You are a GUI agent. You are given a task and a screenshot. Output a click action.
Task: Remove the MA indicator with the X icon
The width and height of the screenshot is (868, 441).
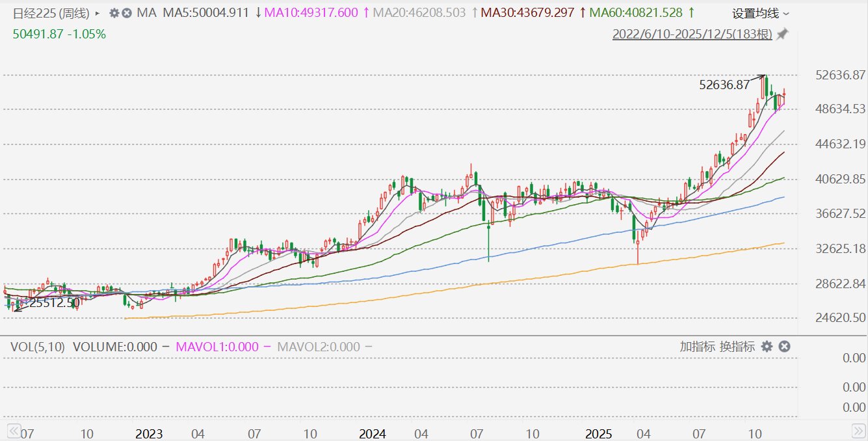click(127, 13)
